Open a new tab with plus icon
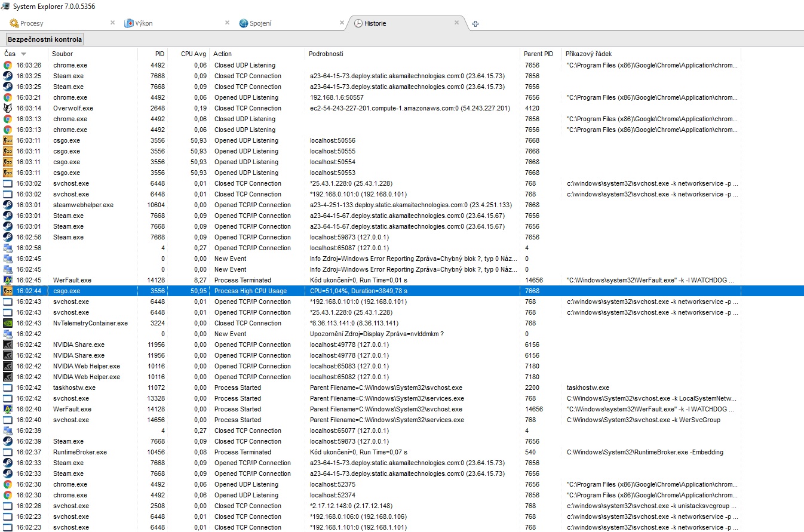 point(475,24)
